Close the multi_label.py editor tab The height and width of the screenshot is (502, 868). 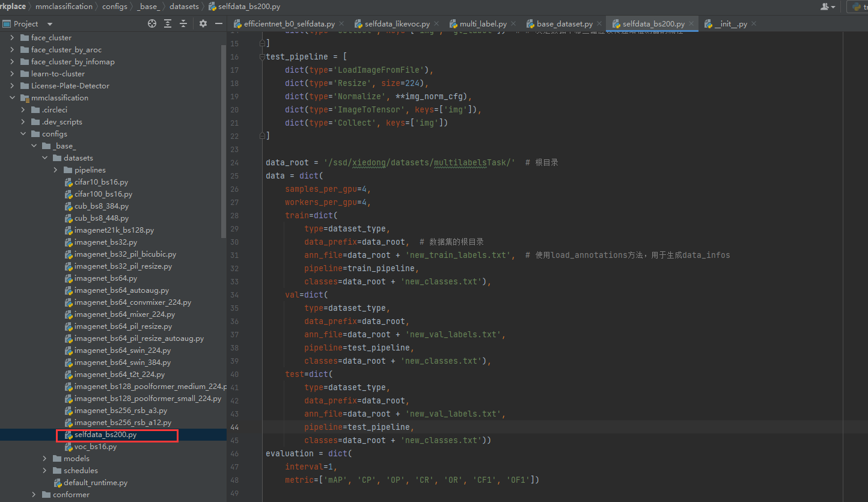pos(514,24)
